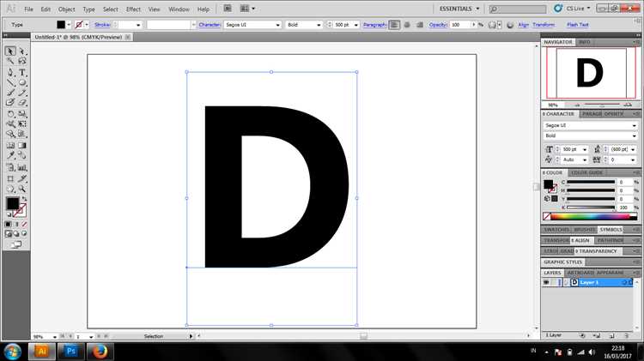Enable Draw Inside drawing mode
644x361 pixels.
(24, 233)
